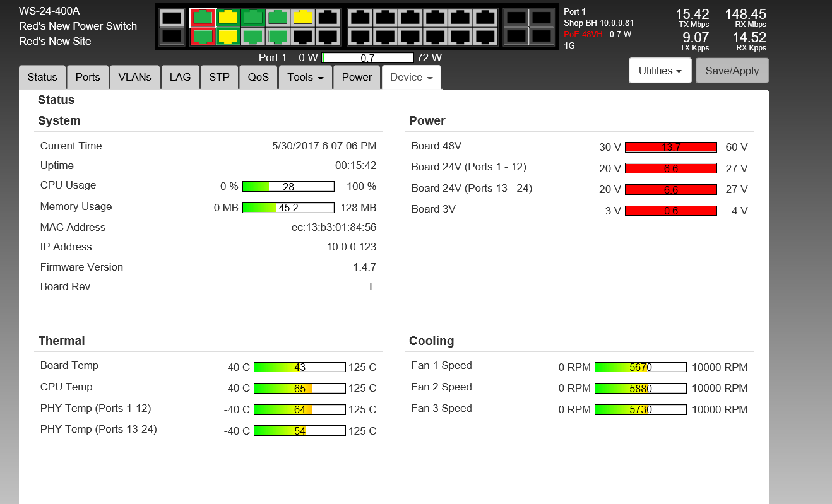Viewport: 832px width, 504px height.
Task: Switch to the Power tab
Action: click(357, 77)
